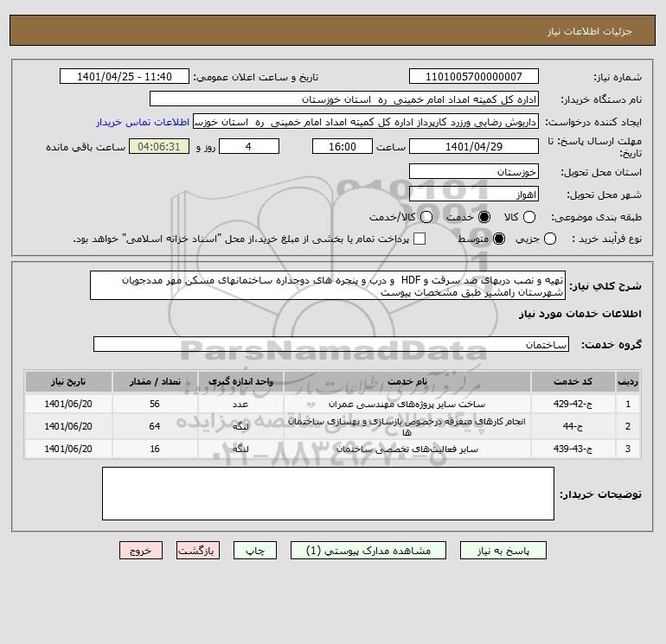The height and width of the screenshot is (644, 666).
Task: Click the ردیف column header
Action: point(628,381)
